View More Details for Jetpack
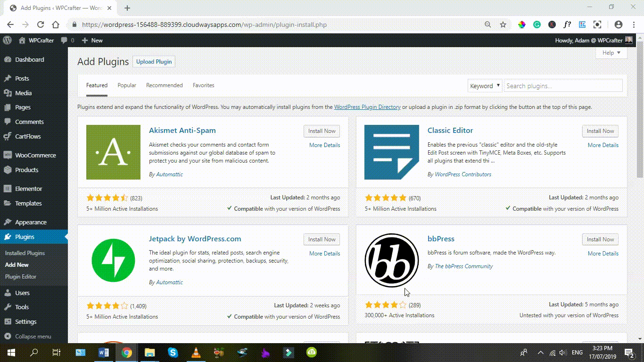Image resolution: width=644 pixels, height=362 pixels. [324, 254]
